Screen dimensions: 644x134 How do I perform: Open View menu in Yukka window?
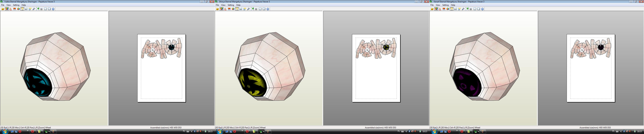[x=9, y=5]
